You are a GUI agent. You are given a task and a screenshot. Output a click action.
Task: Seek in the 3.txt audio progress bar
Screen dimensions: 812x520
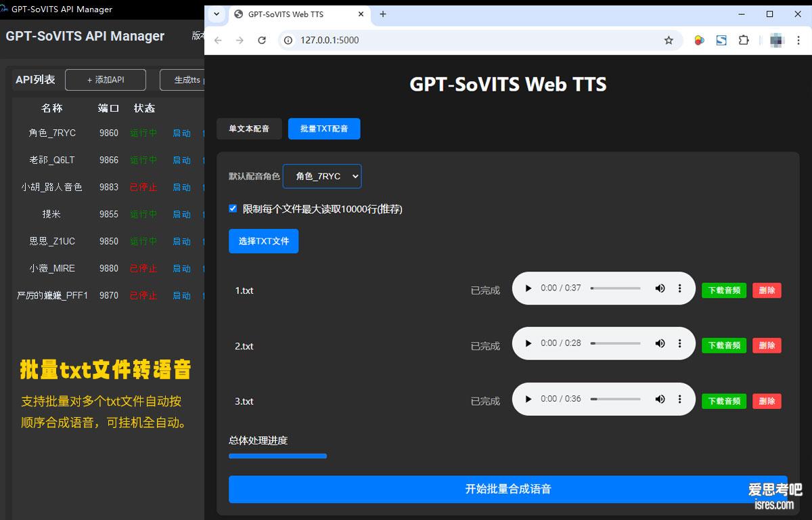pos(615,399)
